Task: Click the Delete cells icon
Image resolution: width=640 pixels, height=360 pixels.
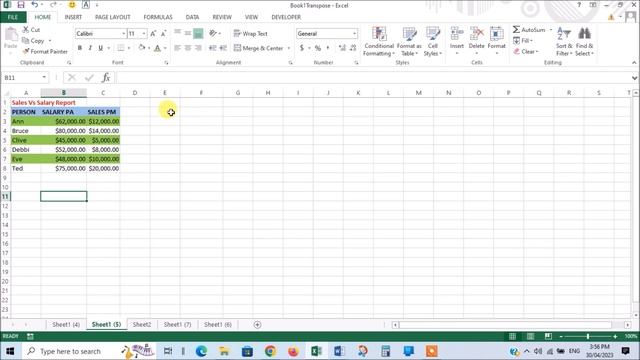Action: pyautogui.click(x=476, y=35)
